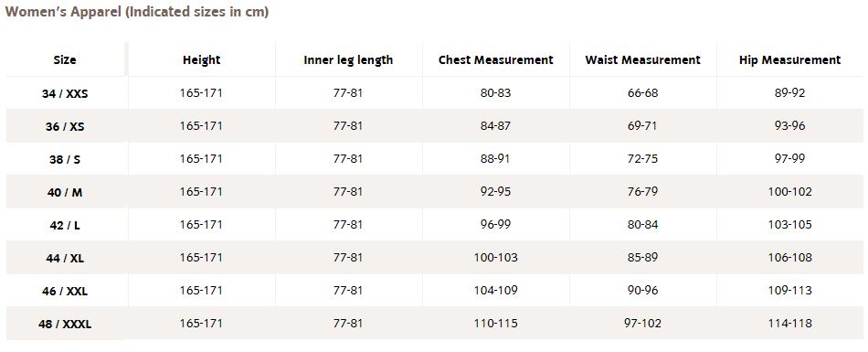The image size is (868, 352).
Task: Select the Hip Measurement header
Action: (x=790, y=59)
